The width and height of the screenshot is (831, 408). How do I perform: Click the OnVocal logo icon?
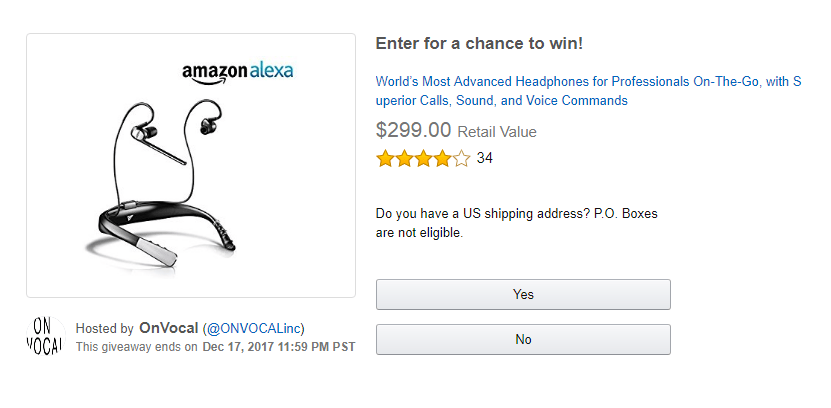[x=46, y=335]
